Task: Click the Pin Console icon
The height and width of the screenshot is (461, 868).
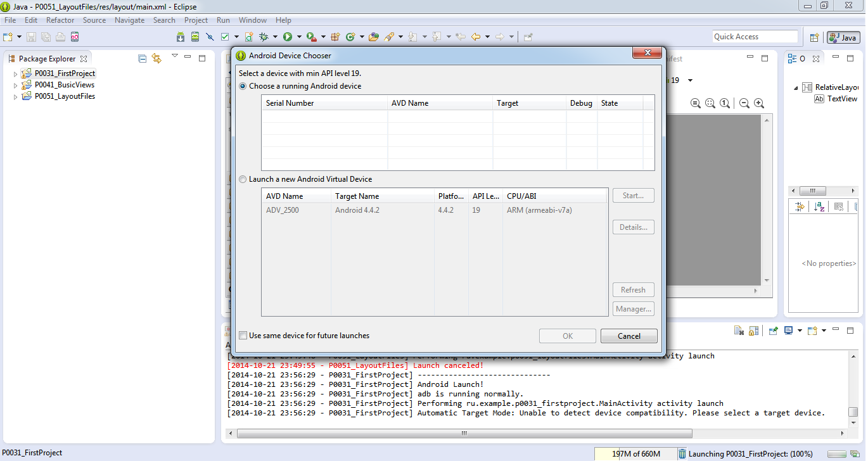Action: pyautogui.click(x=774, y=330)
